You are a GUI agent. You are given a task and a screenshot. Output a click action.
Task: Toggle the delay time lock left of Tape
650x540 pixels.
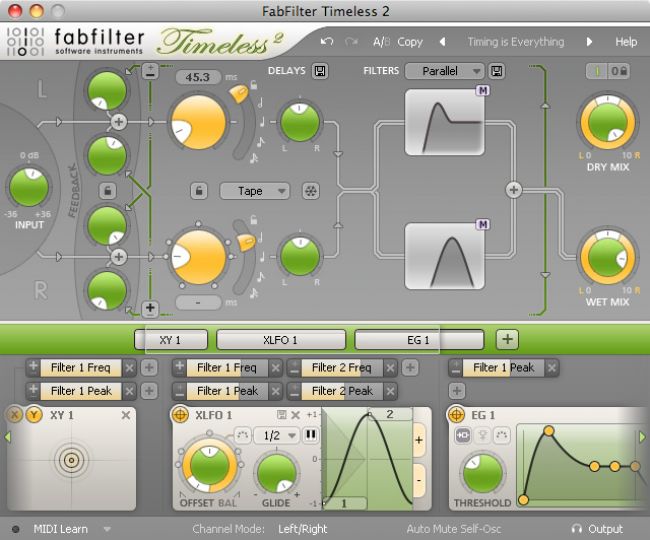(x=199, y=190)
